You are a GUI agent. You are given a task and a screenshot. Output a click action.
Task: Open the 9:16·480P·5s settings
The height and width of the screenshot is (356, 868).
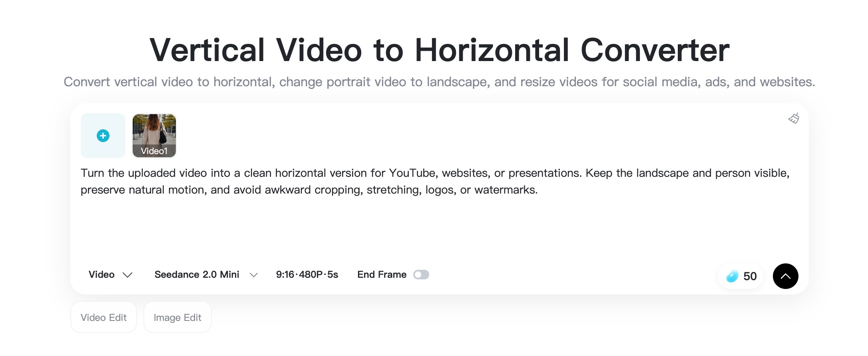pos(307,275)
